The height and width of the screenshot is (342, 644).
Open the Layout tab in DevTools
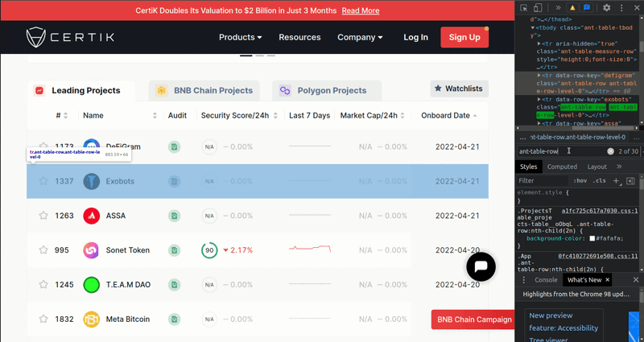(x=597, y=167)
